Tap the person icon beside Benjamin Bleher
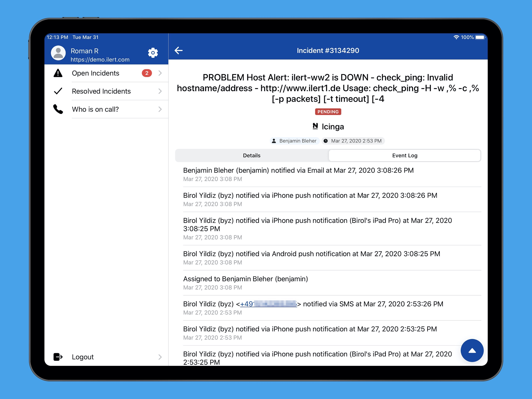This screenshot has height=399, width=532. click(274, 141)
